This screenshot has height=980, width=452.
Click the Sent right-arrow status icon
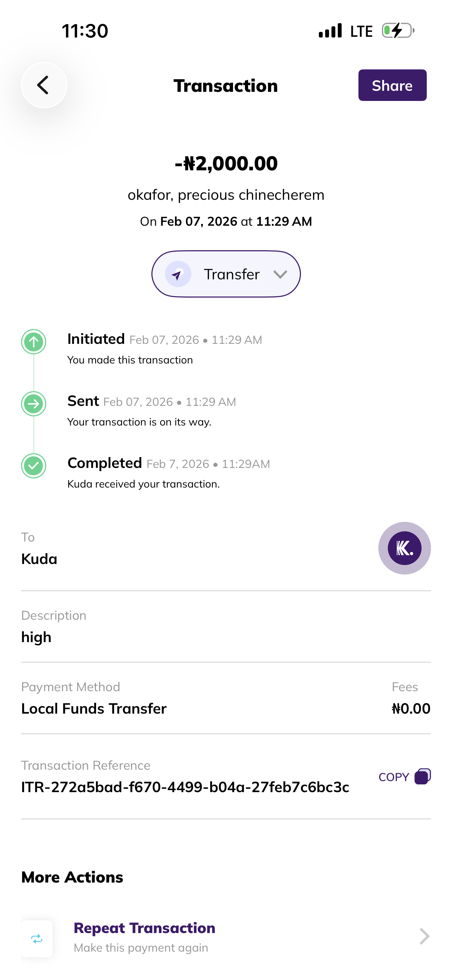34,404
